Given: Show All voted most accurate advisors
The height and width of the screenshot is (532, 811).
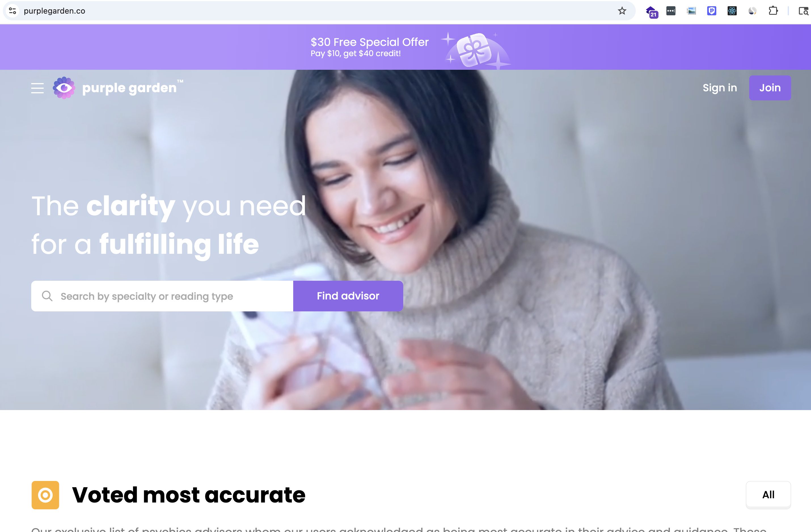Looking at the screenshot, I should point(768,495).
